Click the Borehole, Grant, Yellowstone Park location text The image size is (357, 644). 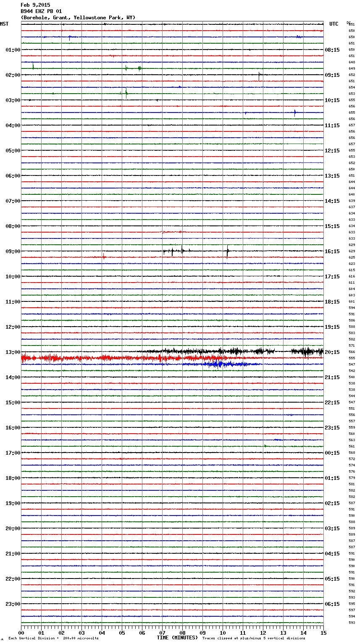78,18
